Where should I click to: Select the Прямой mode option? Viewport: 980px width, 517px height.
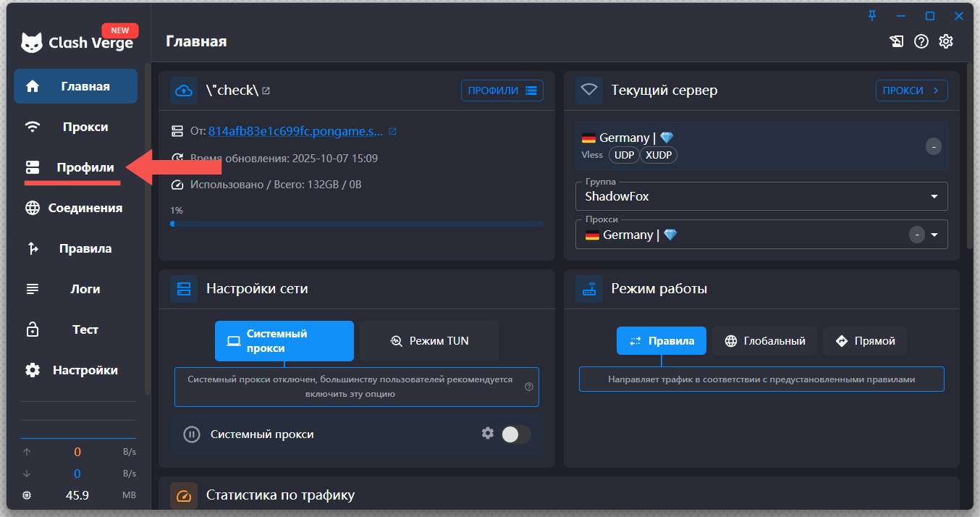click(865, 341)
